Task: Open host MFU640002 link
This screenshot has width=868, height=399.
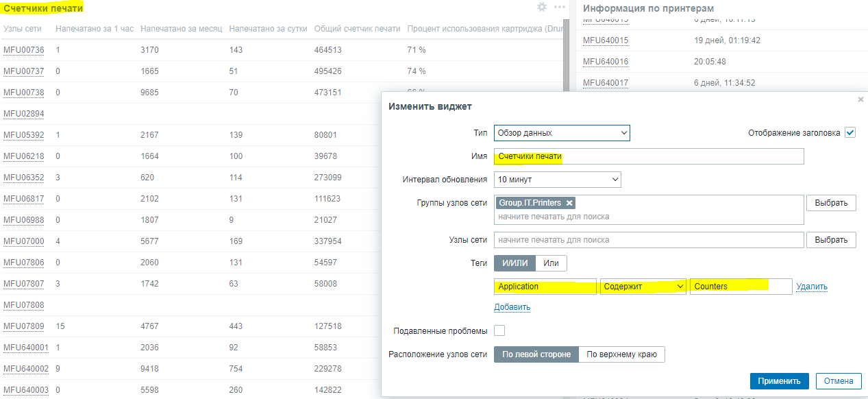Action: tap(26, 369)
